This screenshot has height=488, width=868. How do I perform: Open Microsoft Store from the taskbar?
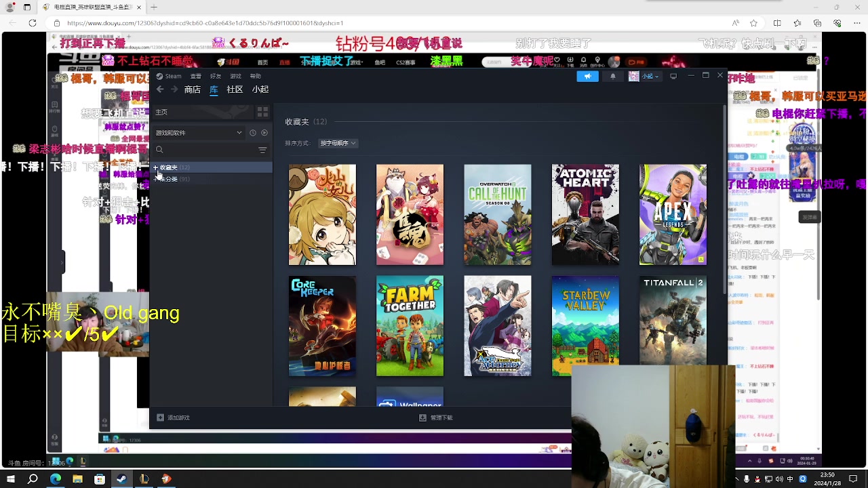(100, 479)
